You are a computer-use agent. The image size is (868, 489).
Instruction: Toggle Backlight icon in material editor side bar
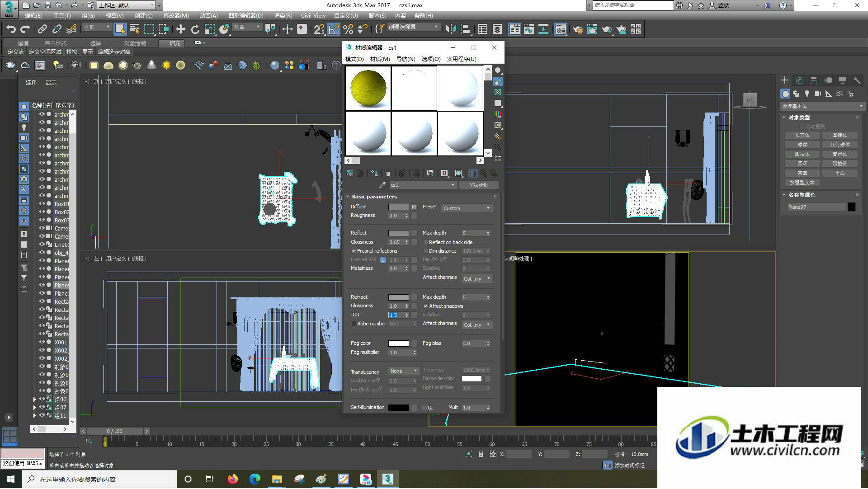[x=498, y=81]
